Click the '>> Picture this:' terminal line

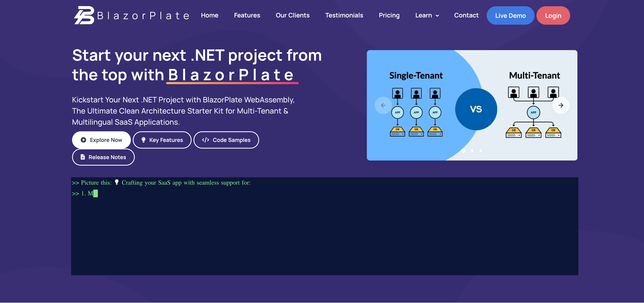click(x=161, y=183)
